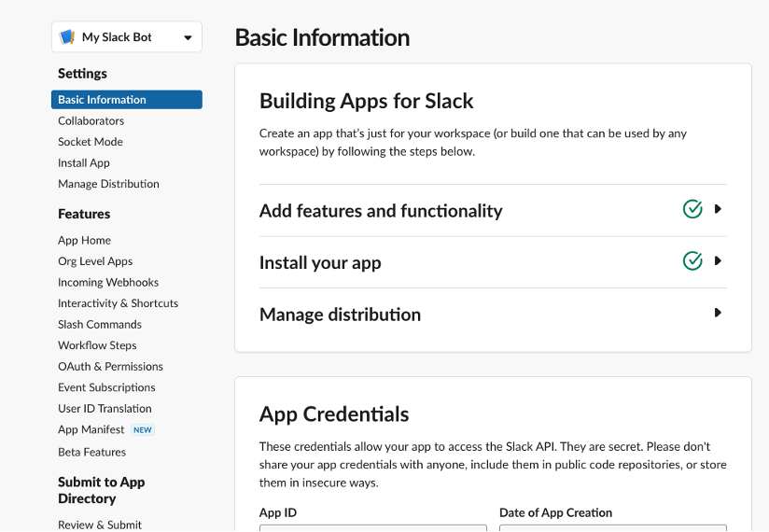This screenshot has width=769, height=532.
Task: Select Basic Information in the sidebar
Action: pos(127,100)
